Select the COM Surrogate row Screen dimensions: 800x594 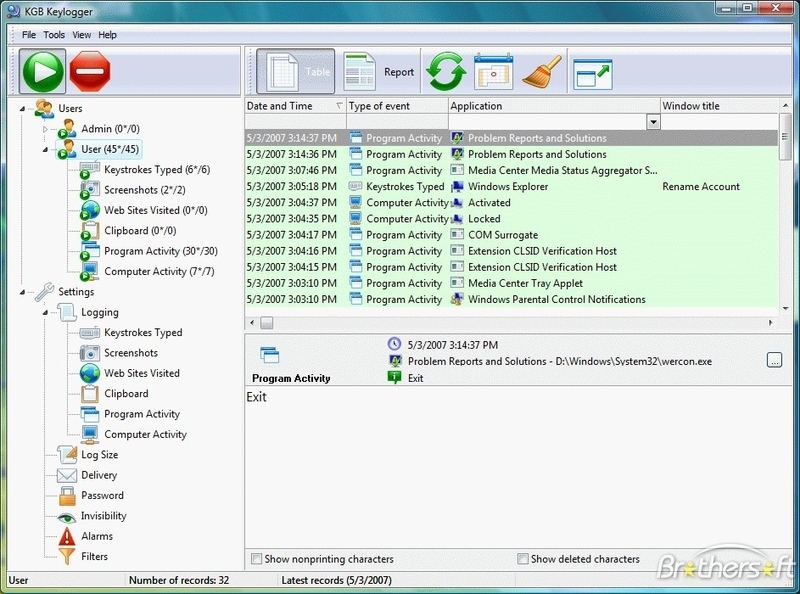click(512, 235)
